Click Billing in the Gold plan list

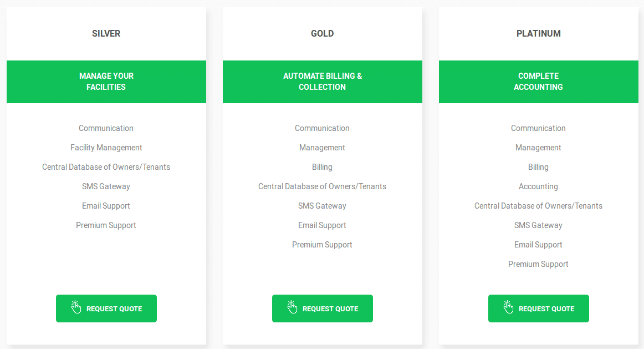[x=322, y=167]
